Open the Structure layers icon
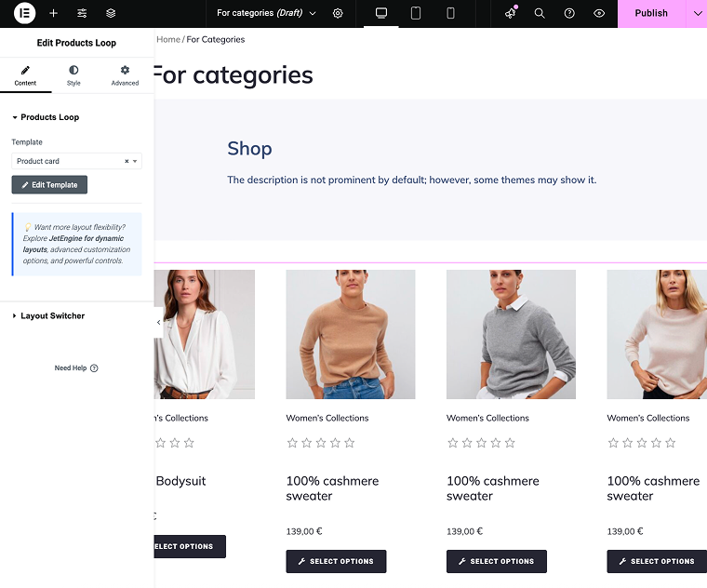The width and height of the screenshot is (707, 588). tap(111, 14)
